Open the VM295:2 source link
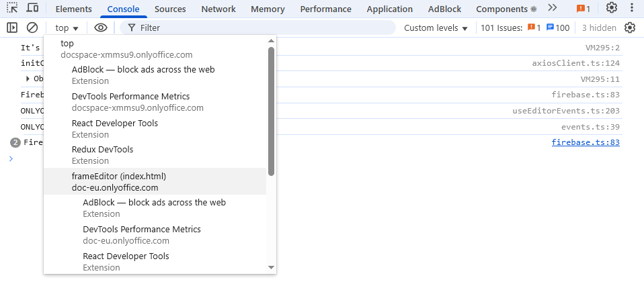This screenshot has height=290, width=644. point(602,48)
